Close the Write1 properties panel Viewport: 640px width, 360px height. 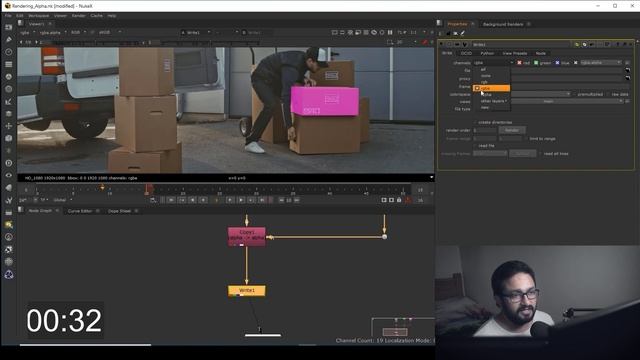point(631,44)
